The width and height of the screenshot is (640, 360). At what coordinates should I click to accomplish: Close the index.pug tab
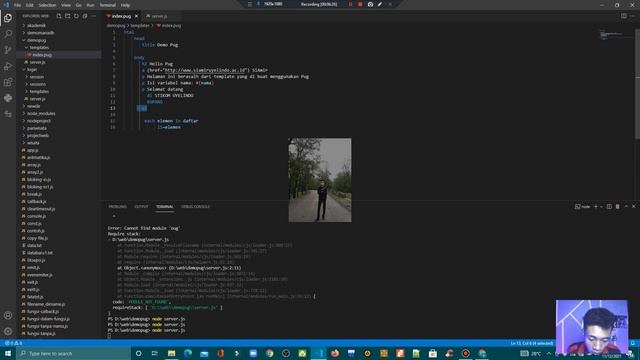pyautogui.click(x=136, y=16)
